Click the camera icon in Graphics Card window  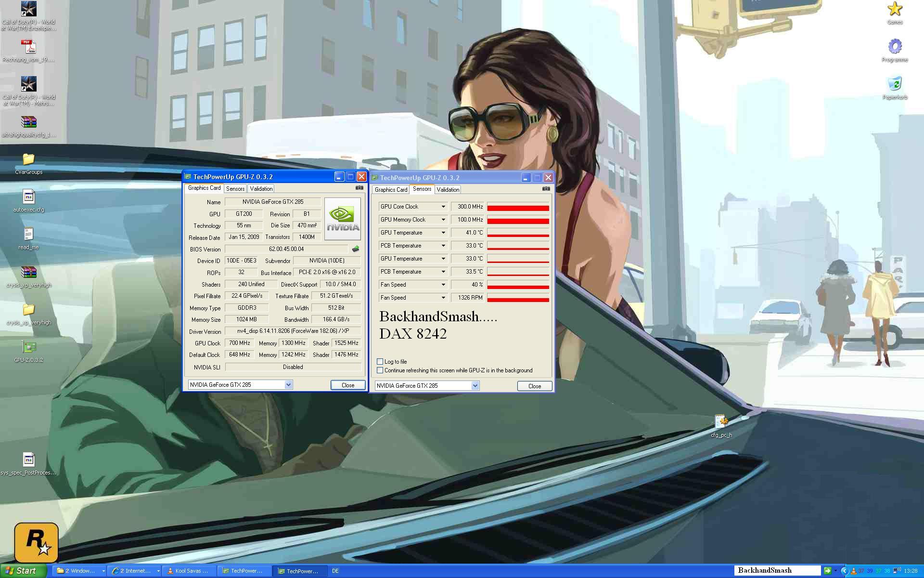(359, 188)
